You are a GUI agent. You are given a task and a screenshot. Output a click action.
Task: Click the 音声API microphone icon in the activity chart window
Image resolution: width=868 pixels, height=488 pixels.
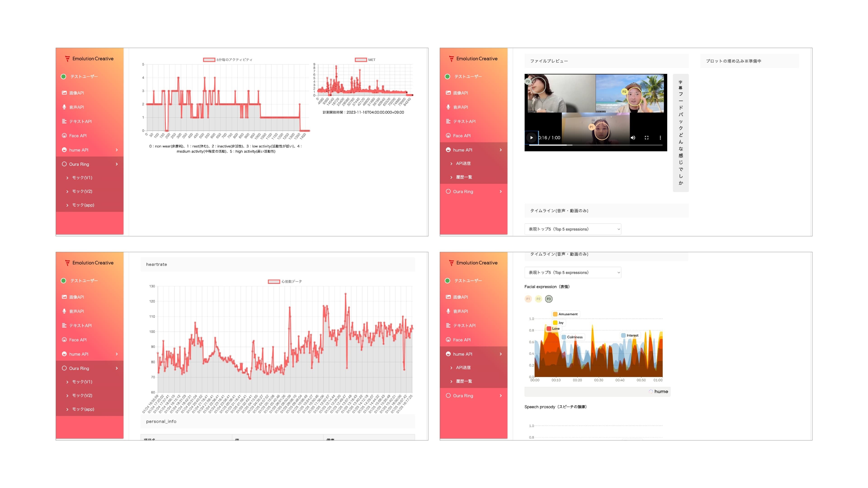(64, 107)
